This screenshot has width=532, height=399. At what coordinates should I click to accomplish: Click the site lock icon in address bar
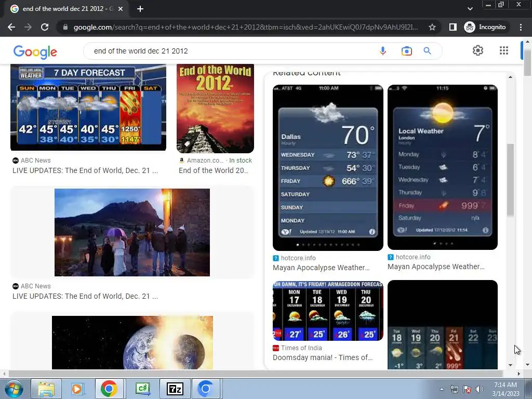point(65,27)
